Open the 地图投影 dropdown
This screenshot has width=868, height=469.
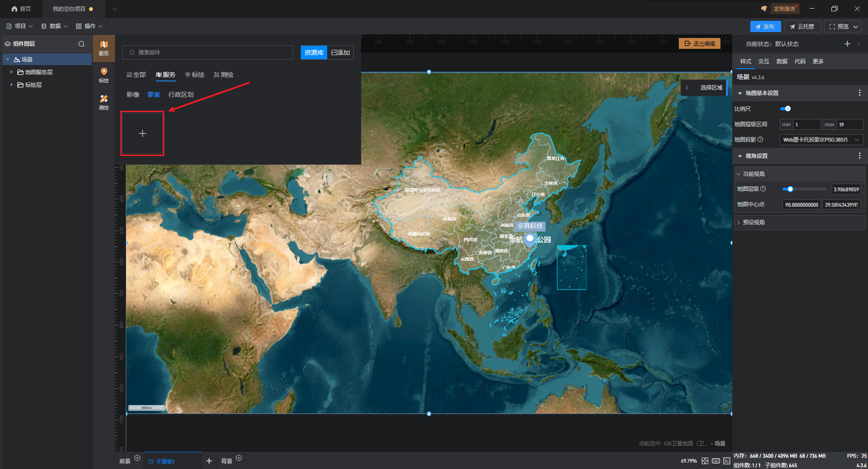[x=821, y=140]
